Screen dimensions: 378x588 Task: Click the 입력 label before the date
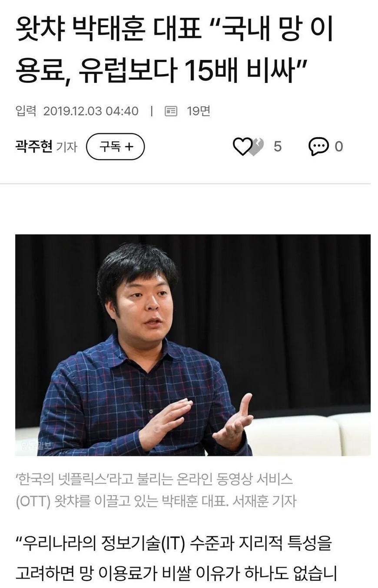pos(26,112)
